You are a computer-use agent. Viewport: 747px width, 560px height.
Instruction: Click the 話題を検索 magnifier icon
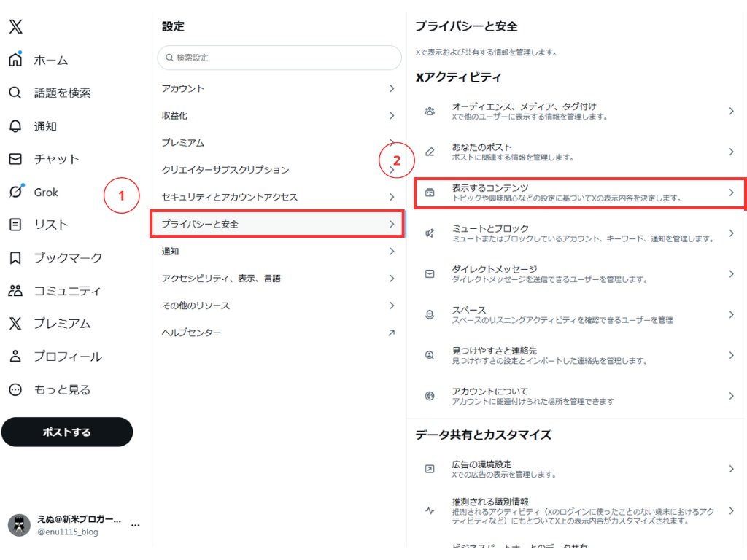pyautogui.click(x=15, y=93)
